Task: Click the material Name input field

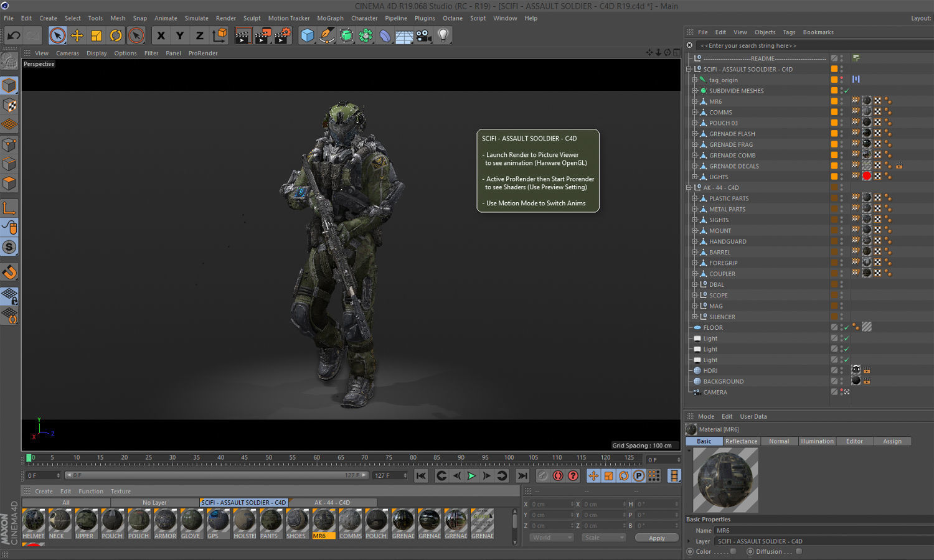Action: (823, 530)
